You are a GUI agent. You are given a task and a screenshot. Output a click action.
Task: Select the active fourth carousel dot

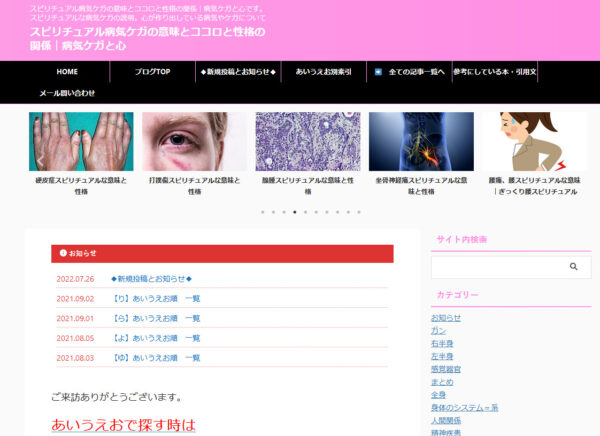(295, 212)
